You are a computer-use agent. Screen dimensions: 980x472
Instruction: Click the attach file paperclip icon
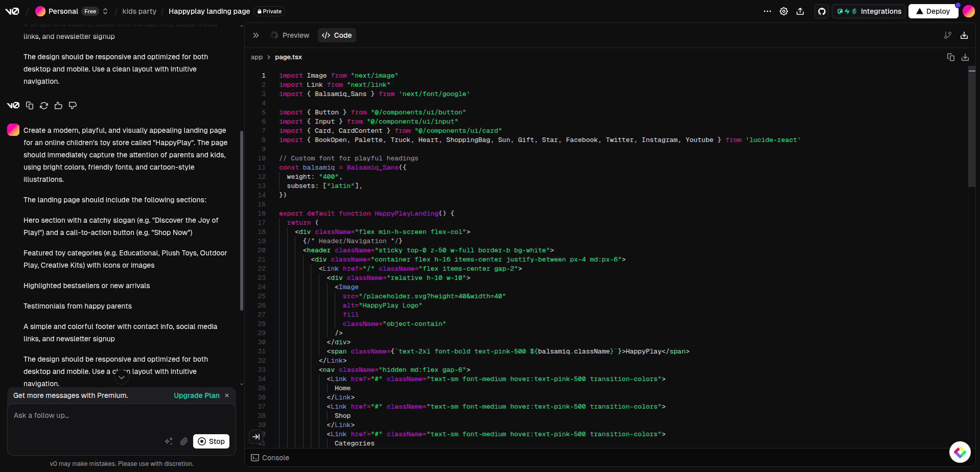[184, 441]
